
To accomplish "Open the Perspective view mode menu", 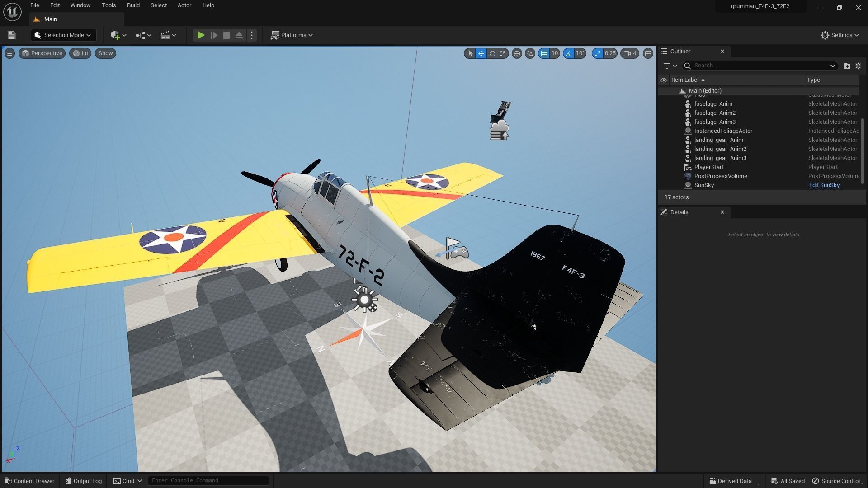I will point(42,53).
